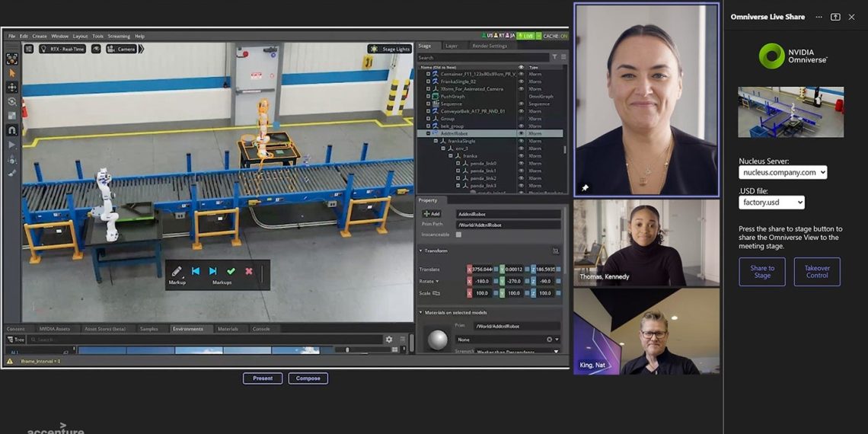The width and height of the screenshot is (868, 434).
Task: Click the Translate X value field
Action: (482, 269)
